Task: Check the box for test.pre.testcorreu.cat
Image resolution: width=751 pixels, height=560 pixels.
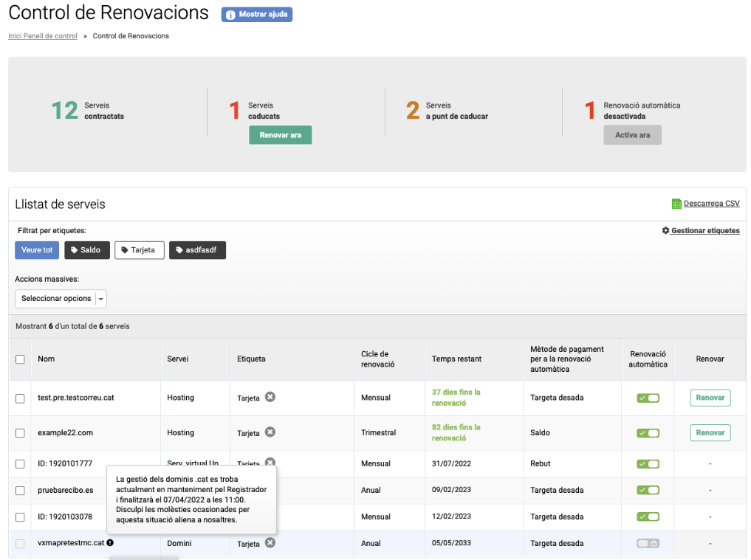Action: [x=20, y=398]
